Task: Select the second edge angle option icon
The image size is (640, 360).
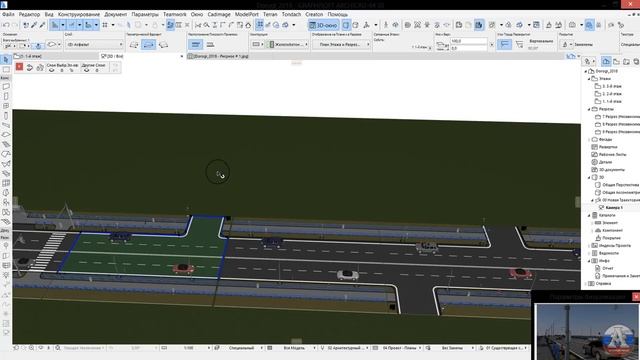Action: click(x=519, y=44)
